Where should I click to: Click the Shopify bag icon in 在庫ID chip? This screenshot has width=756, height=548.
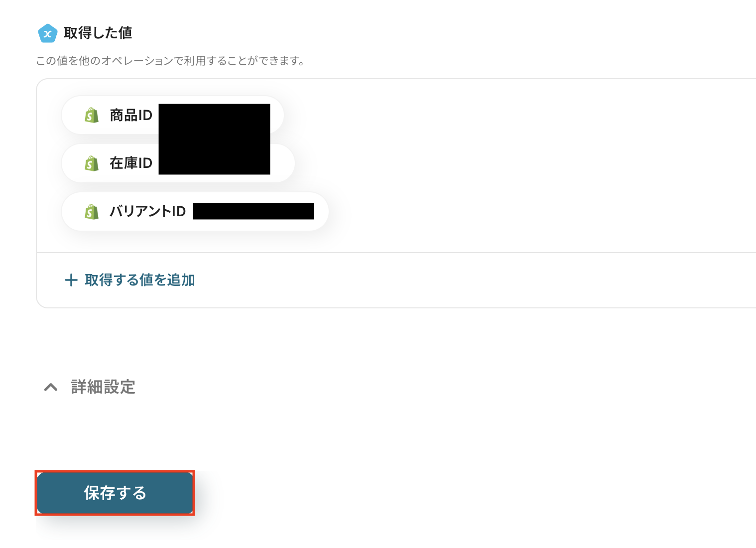(x=92, y=163)
